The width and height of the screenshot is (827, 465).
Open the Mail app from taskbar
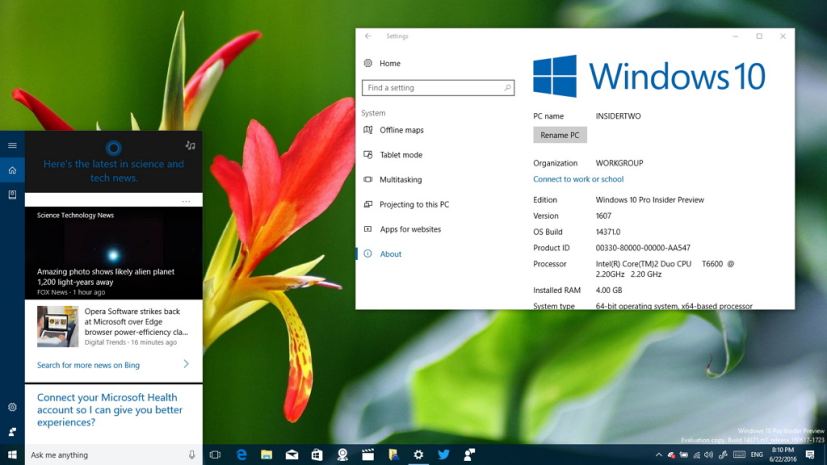point(292,454)
